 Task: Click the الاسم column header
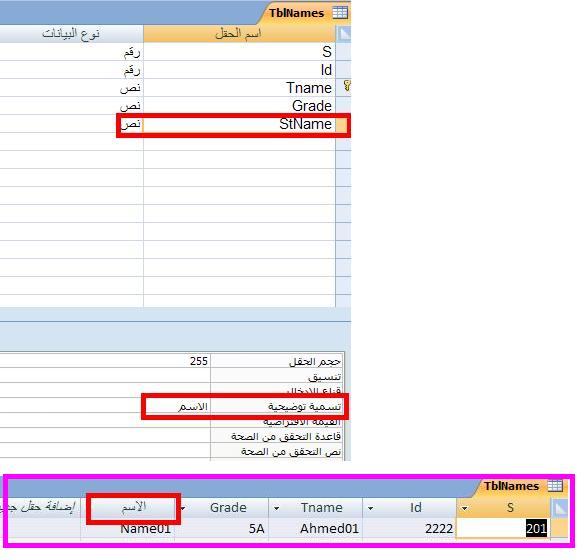[x=133, y=508]
